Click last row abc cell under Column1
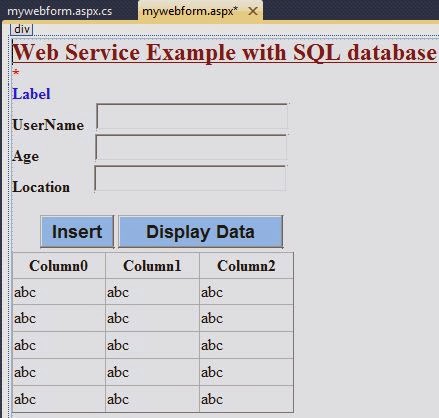This screenshot has width=439, height=418. click(x=152, y=399)
